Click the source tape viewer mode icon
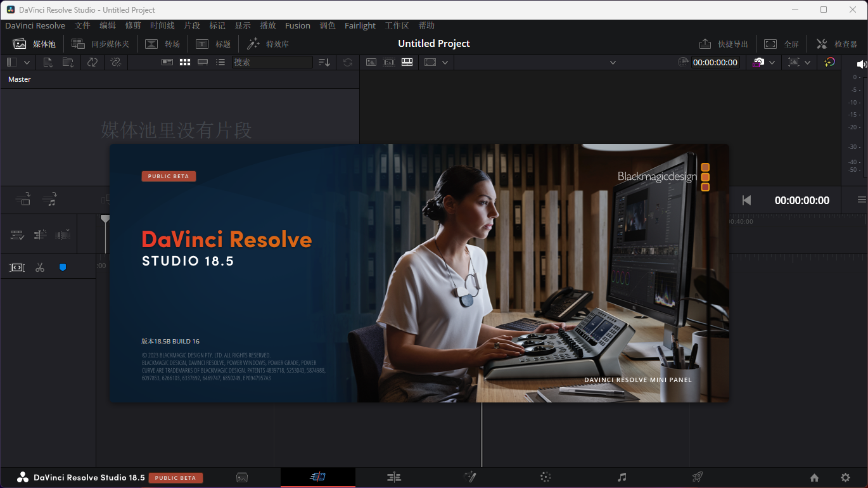Viewport: 868px width, 488px height. pyautogui.click(x=388, y=62)
